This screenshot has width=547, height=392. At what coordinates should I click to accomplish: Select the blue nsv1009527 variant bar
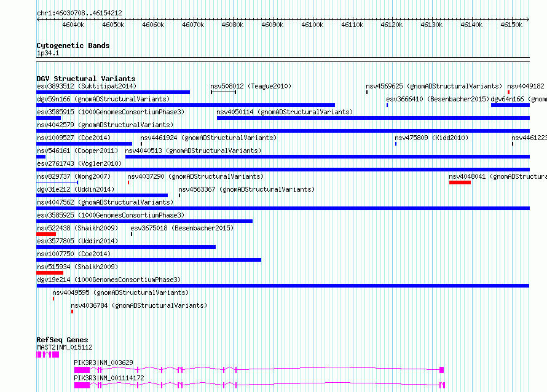(x=84, y=144)
